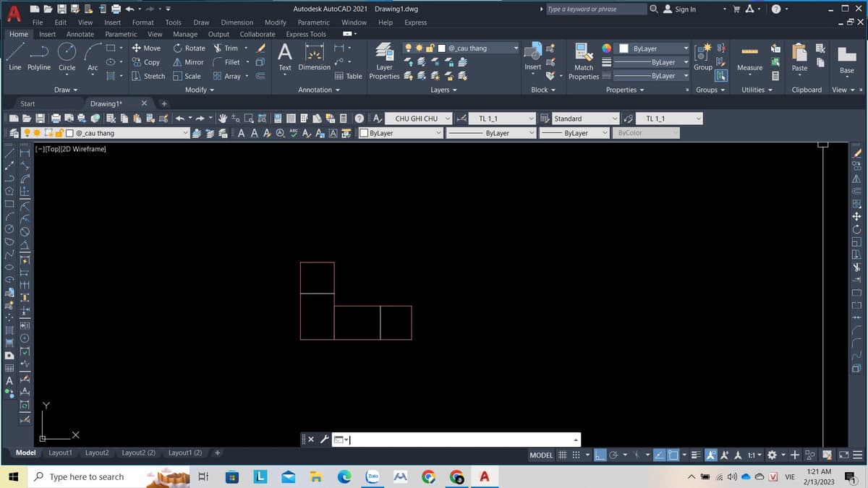Click the Fillet button
The width and height of the screenshot is (868, 488).
pyautogui.click(x=226, y=62)
